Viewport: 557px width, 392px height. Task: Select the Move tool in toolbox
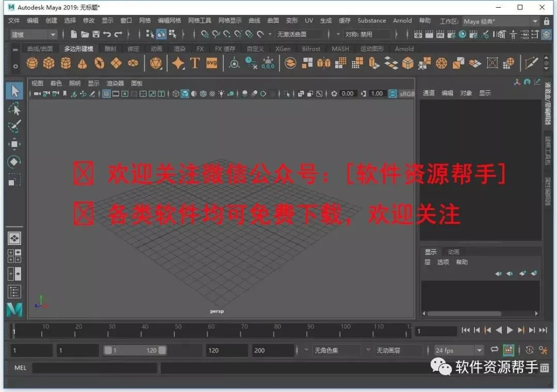pos(14,144)
